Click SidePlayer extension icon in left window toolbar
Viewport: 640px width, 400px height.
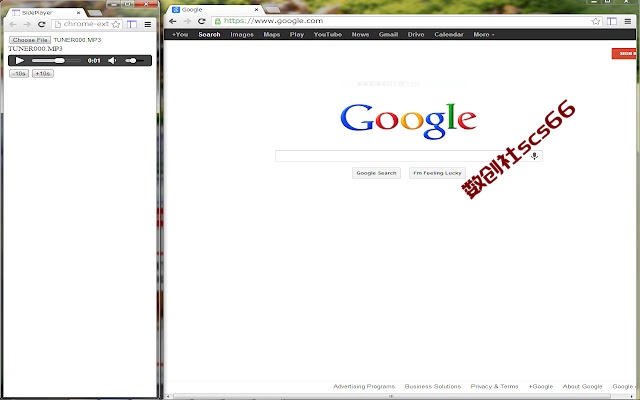132,24
